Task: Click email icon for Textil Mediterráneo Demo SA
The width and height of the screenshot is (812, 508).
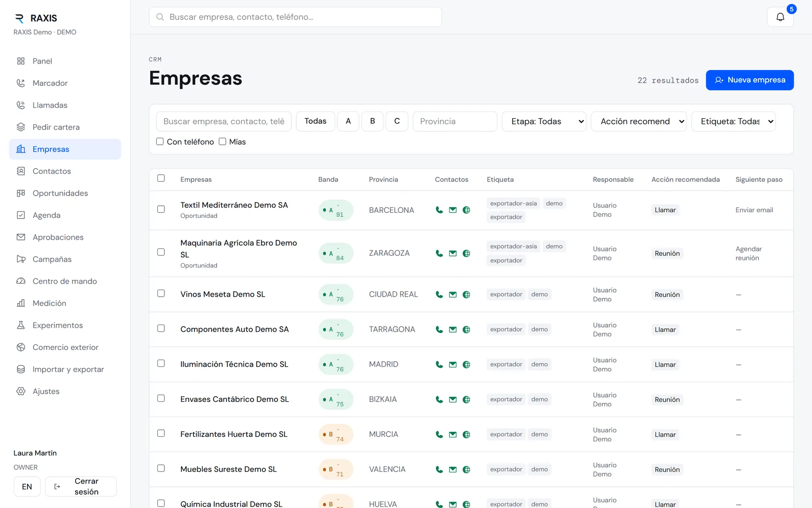Action: coord(453,210)
